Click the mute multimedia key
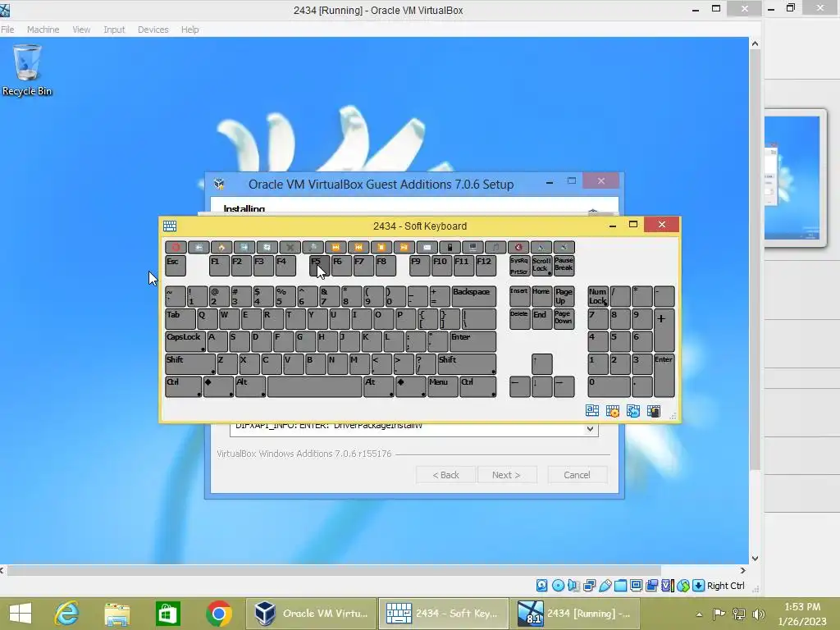 518,247
